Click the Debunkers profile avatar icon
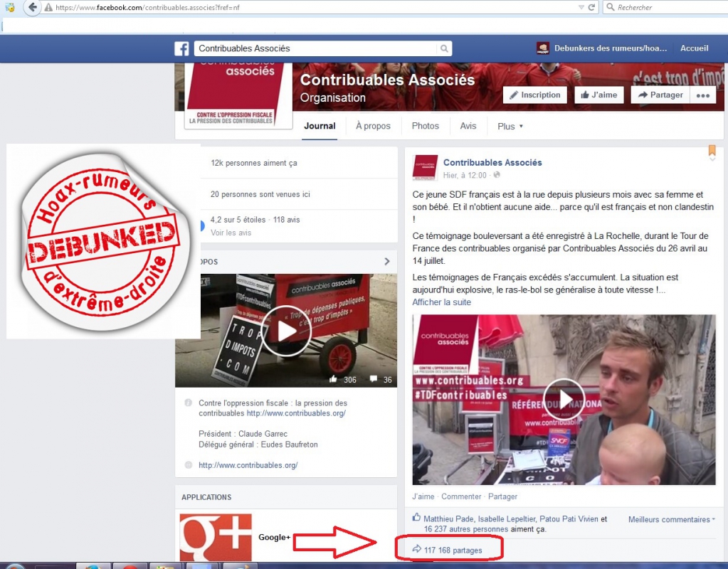Screen dimensions: 728x569 [x=543, y=48]
